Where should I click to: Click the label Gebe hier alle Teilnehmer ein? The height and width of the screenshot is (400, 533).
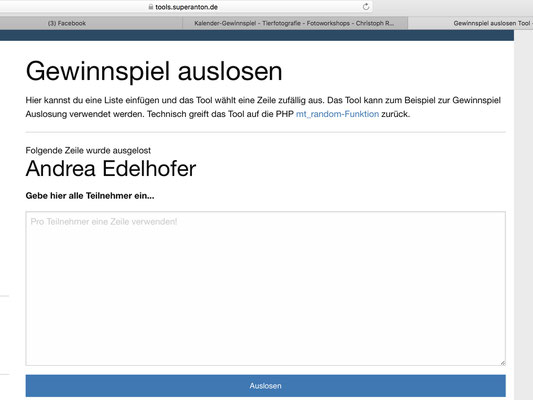[90, 196]
